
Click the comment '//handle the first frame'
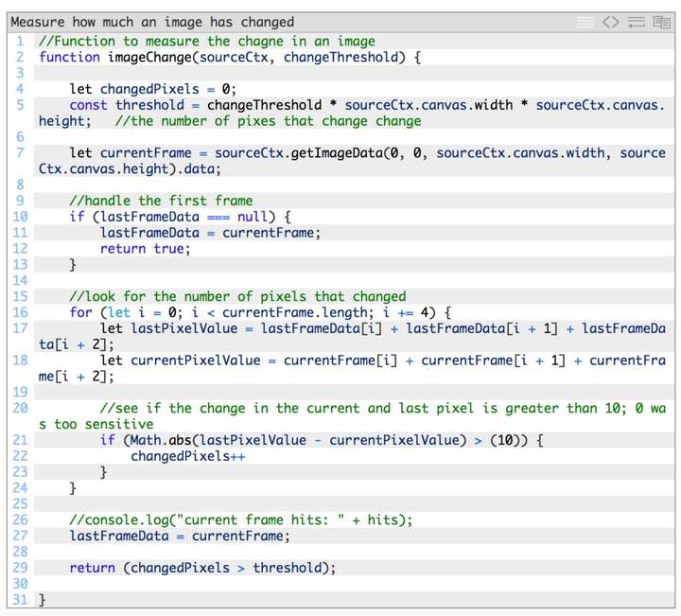161,202
